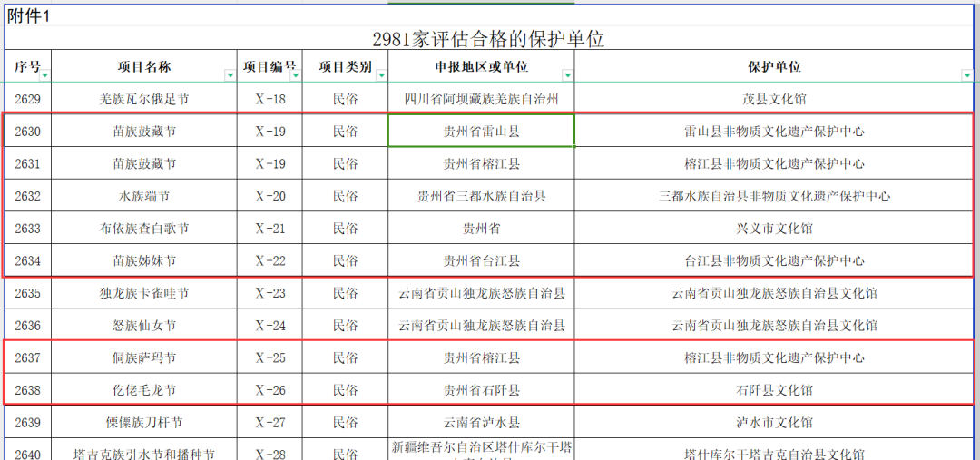Open the 保护单位 column filter dropdown
This screenshot has width=980, height=460.
(966, 75)
